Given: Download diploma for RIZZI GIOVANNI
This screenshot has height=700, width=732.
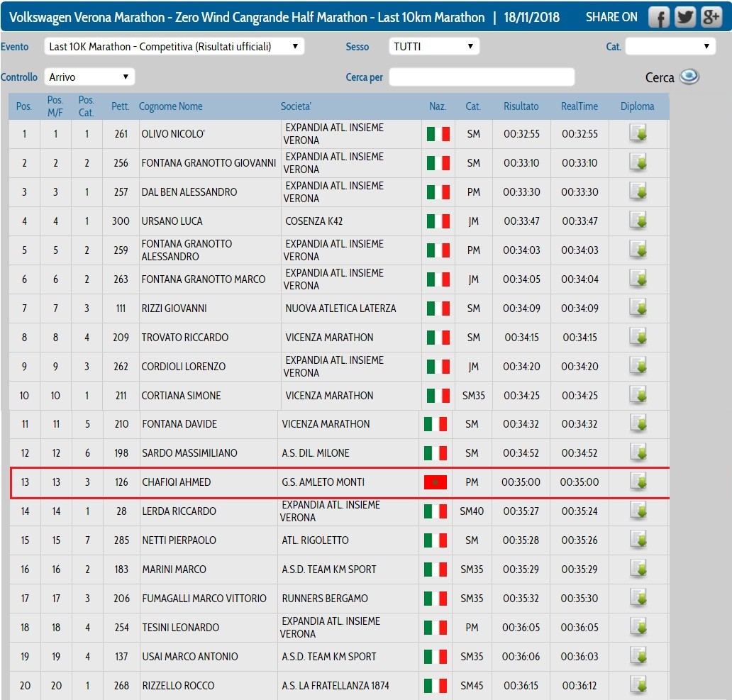Looking at the screenshot, I should pyautogui.click(x=638, y=308).
